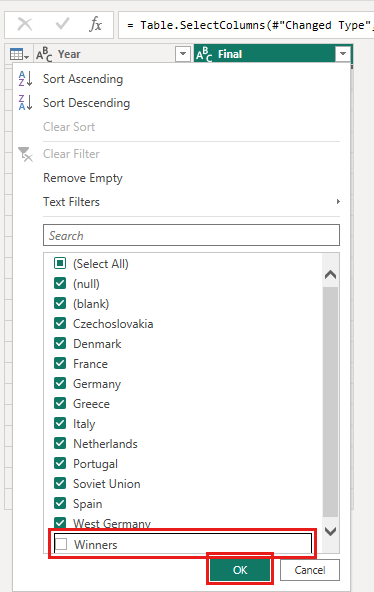The width and height of the screenshot is (374, 592).
Task: Select Sort Ascending menu item
Action: (83, 79)
